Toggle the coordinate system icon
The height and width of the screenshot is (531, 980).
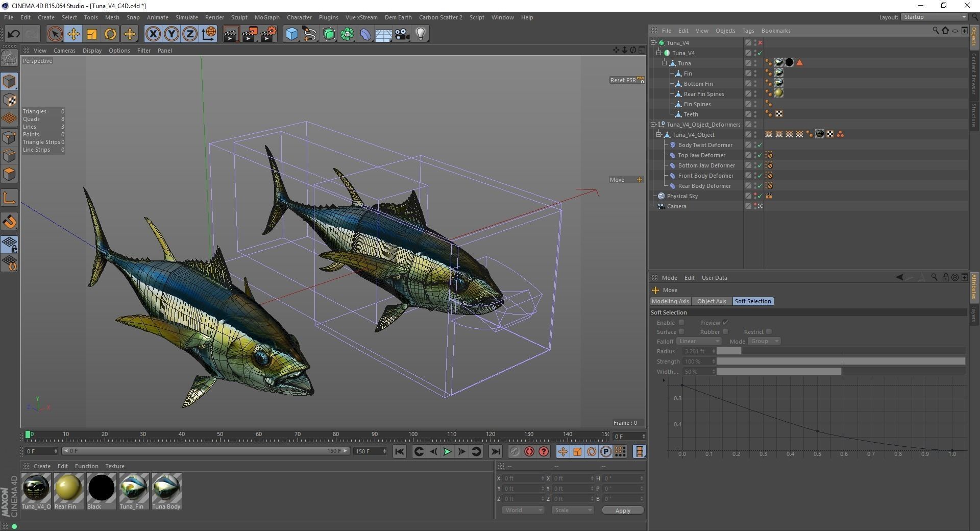pos(209,34)
